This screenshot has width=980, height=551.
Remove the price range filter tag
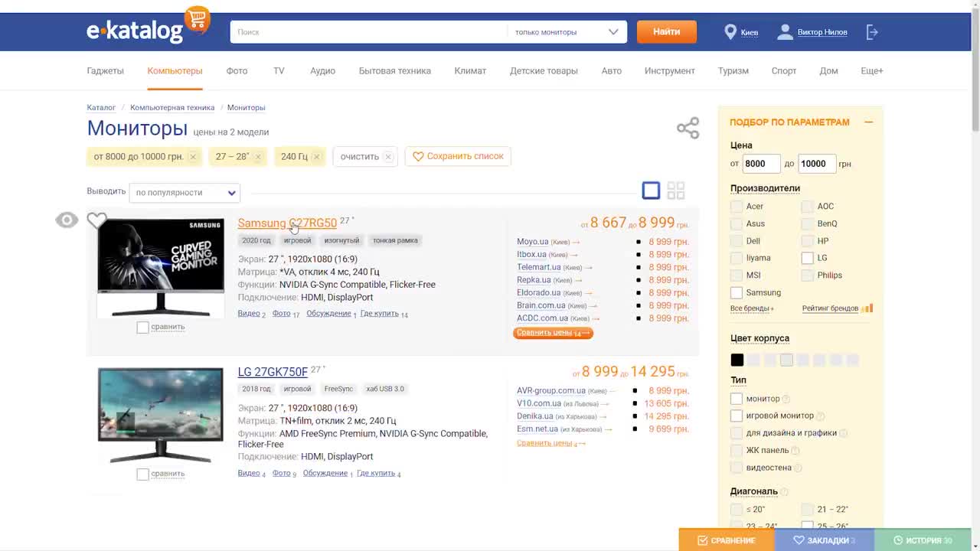click(x=193, y=157)
